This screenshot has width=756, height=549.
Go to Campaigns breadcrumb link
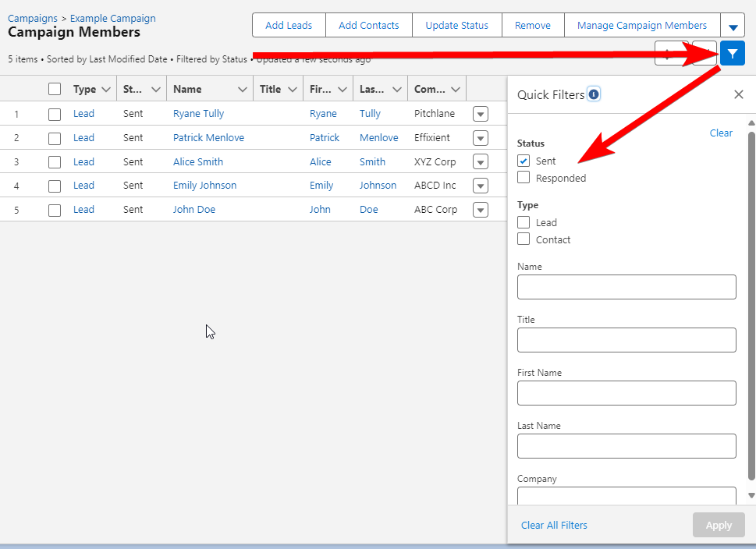click(32, 18)
